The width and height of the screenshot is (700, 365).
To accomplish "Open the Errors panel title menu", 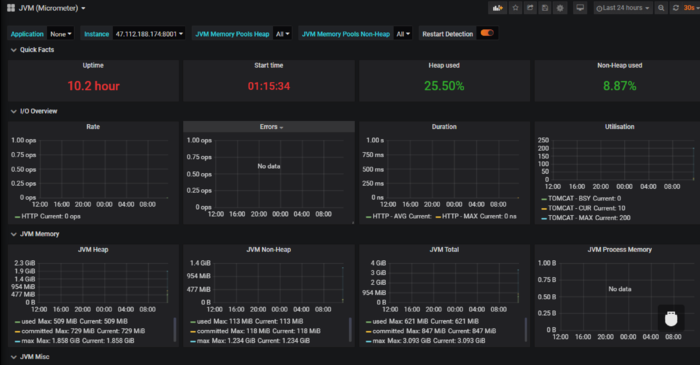I will click(x=271, y=127).
